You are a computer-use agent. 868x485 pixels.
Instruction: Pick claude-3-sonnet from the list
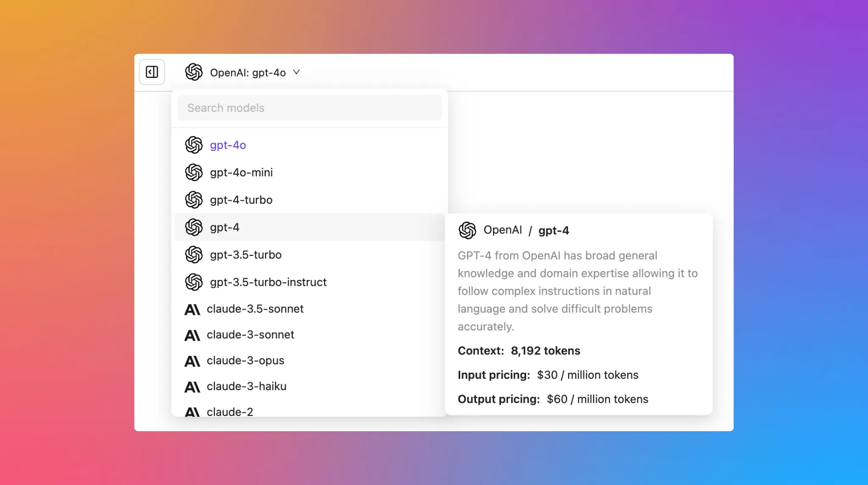[309, 335]
